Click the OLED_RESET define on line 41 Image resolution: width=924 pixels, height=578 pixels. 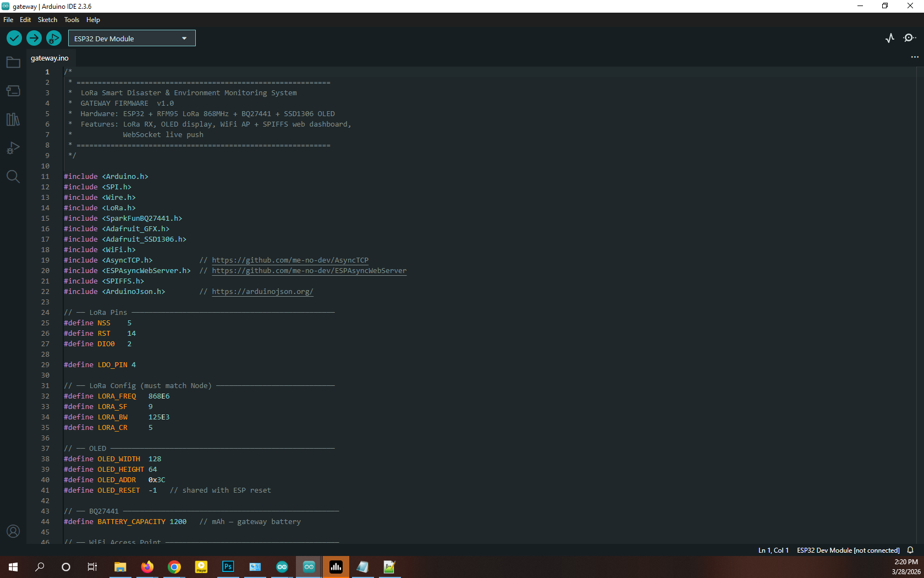[111, 490]
